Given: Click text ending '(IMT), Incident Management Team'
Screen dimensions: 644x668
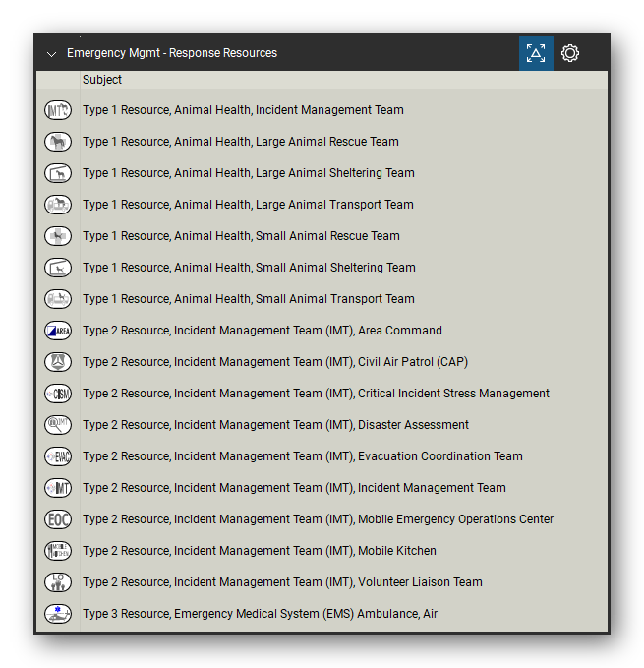Looking at the screenshot, I should (294, 488).
